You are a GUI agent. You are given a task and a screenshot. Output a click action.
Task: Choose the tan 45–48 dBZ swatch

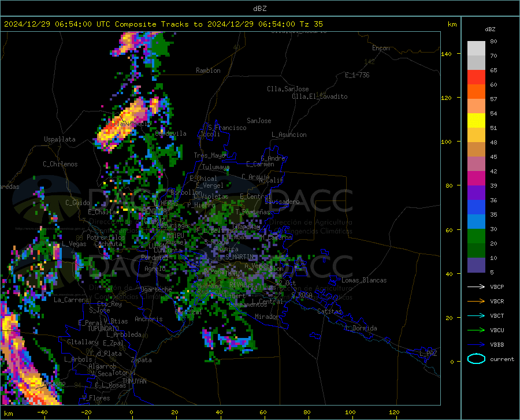tap(476, 150)
